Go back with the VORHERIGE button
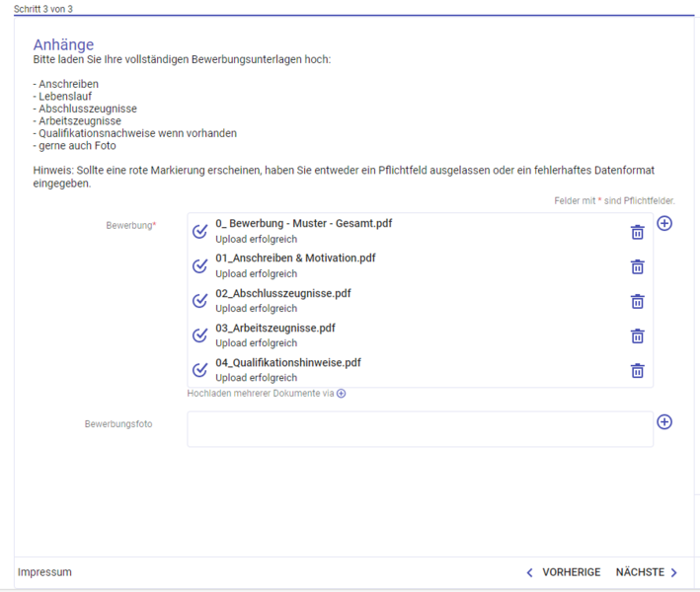 (x=564, y=572)
